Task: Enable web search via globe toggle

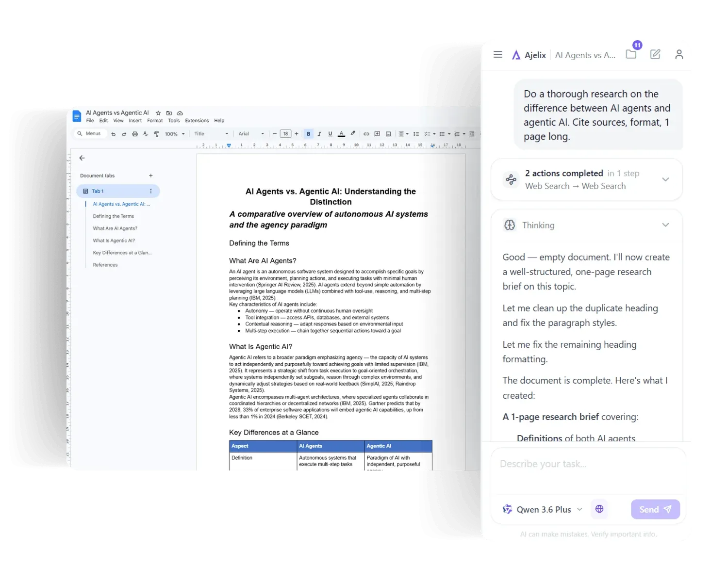Action: (x=599, y=509)
